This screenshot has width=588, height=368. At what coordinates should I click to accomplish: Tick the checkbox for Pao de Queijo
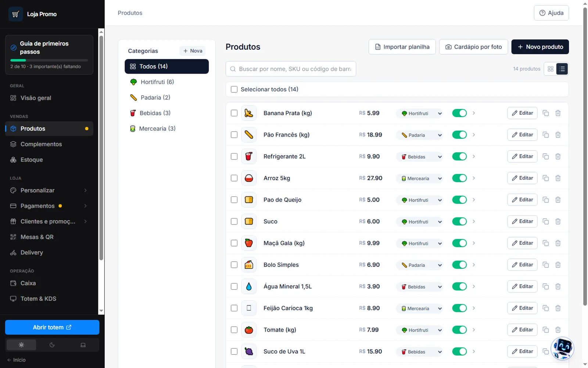tap(234, 200)
